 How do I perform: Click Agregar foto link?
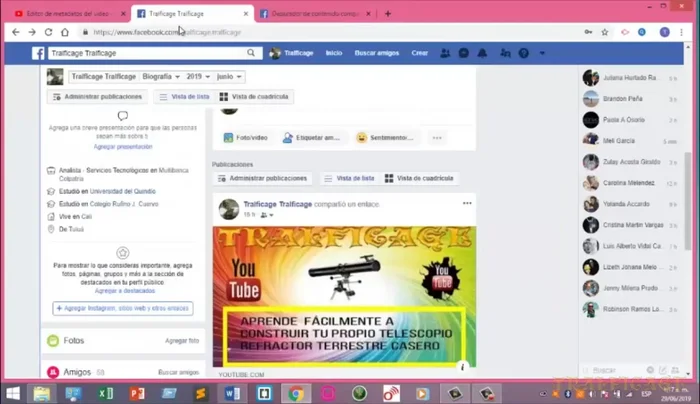coord(182,341)
